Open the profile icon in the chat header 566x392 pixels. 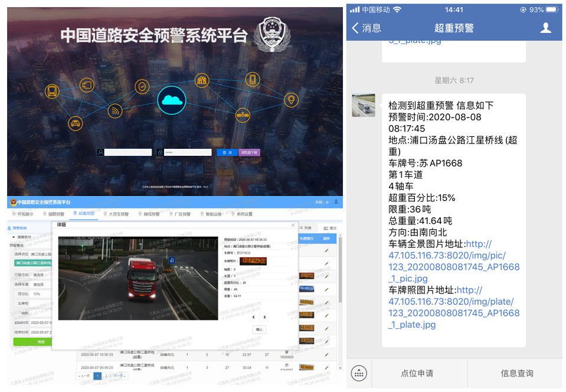click(546, 28)
